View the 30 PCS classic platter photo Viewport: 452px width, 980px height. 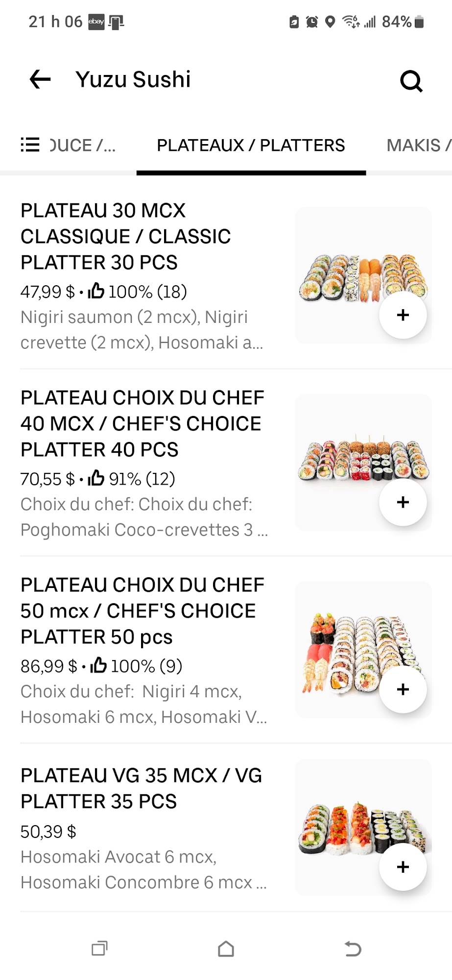tap(363, 275)
